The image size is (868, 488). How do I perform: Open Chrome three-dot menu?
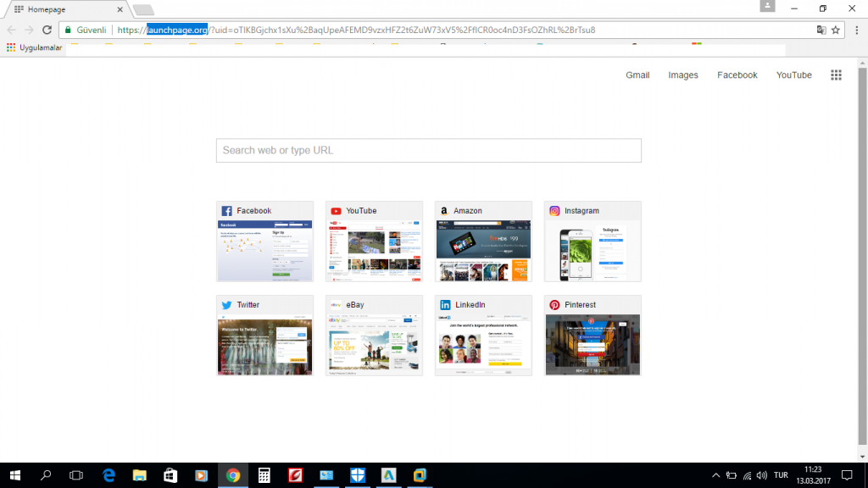point(857,30)
